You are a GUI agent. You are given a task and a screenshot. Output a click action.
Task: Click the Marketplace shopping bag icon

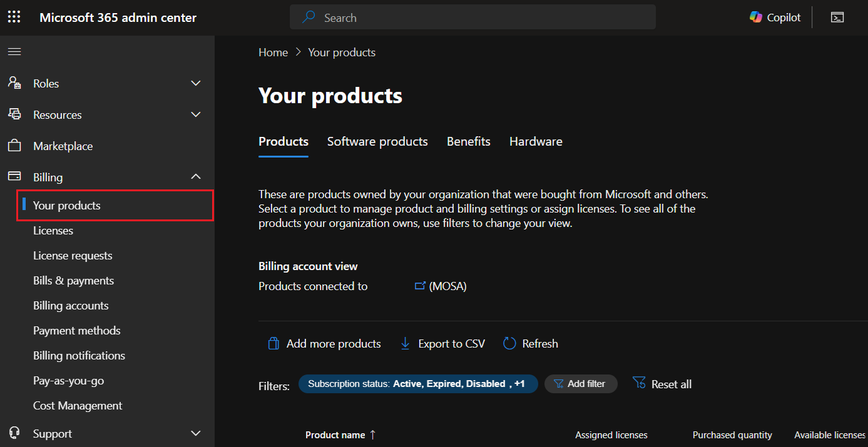[x=14, y=146]
